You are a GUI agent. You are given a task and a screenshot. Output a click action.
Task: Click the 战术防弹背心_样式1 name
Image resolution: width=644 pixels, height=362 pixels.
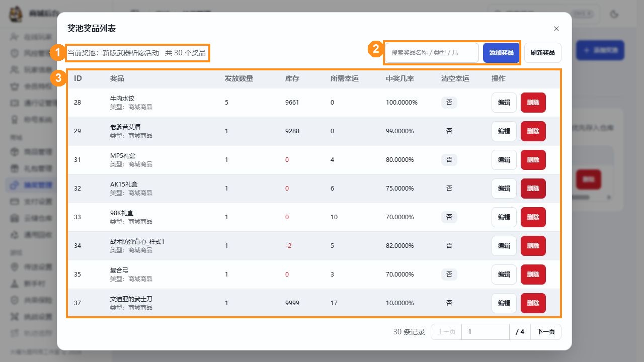(x=137, y=242)
